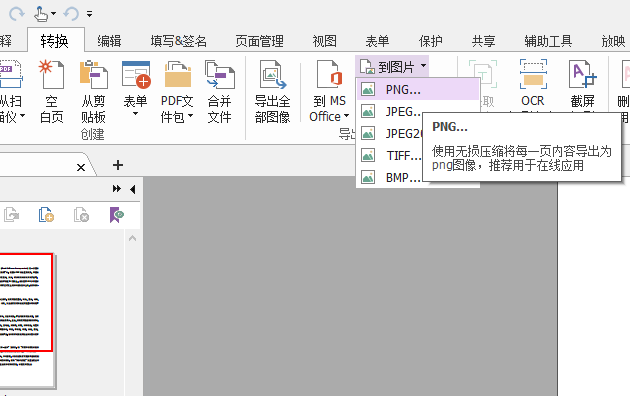Create PDF from clipboard (从剪贴板)
This screenshot has width=630, height=396.
(x=93, y=92)
